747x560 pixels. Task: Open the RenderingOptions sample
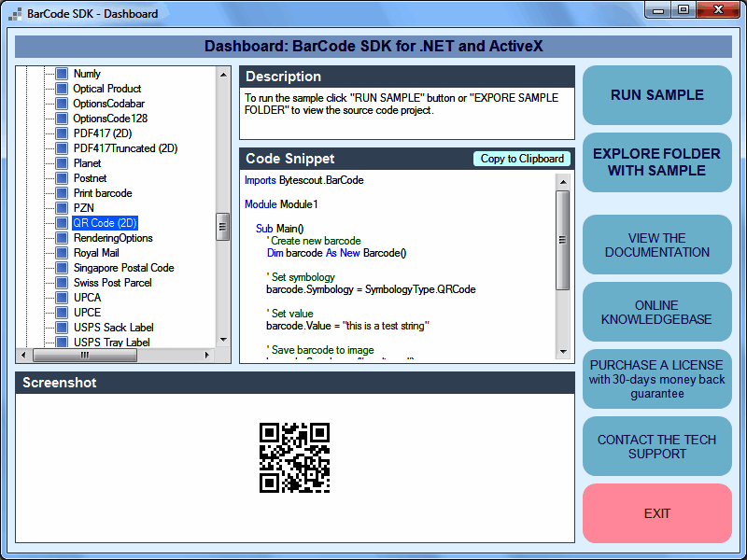[x=113, y=238]
